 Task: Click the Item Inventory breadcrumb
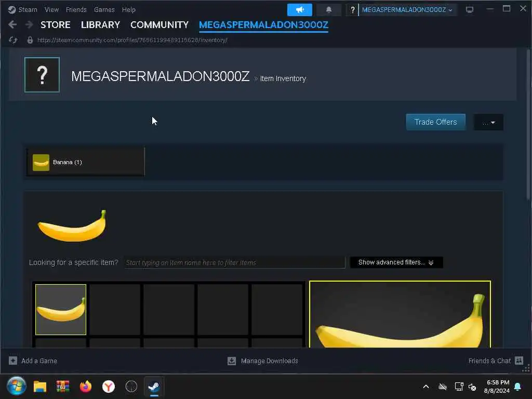click(x=283, y=79)
